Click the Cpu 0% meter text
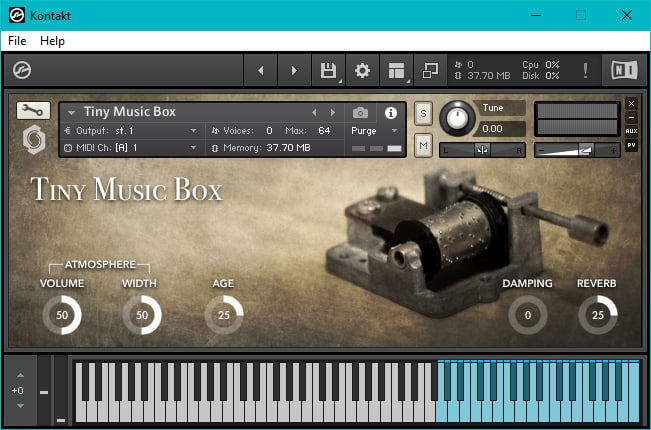This screenshot has height=430, width=651. (541, 65)
